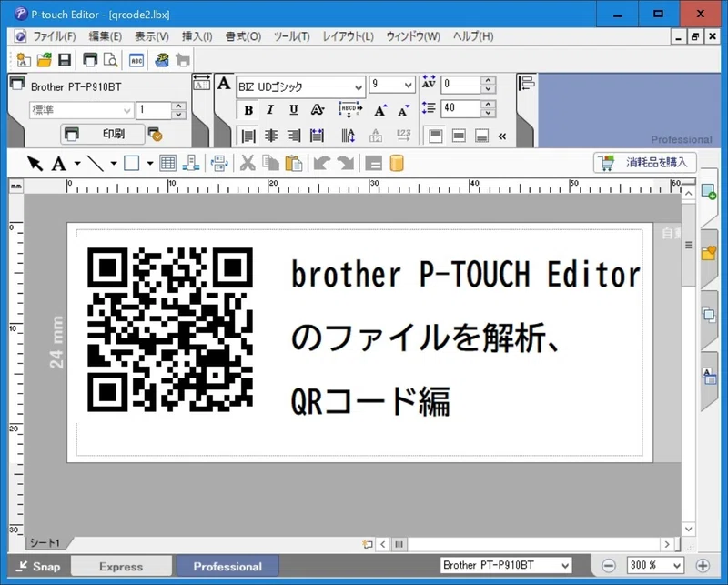The image size is (728, 585).
Task: Open Print Preview magnifier icon
Action: click(110, 60)
